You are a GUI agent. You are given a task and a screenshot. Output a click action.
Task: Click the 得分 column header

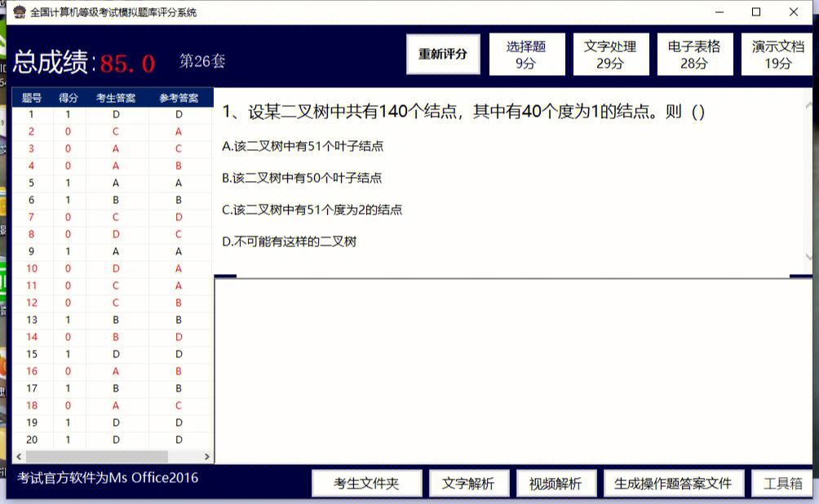(69, 98)
